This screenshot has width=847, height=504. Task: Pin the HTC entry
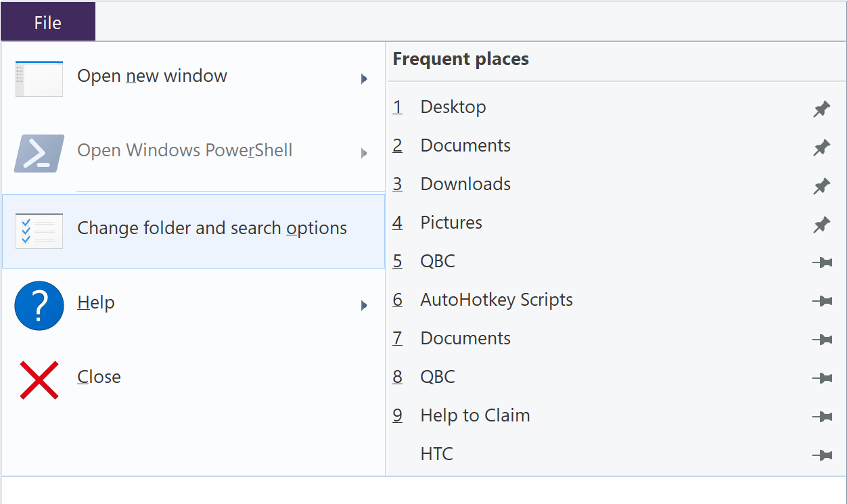(x=822, y=455)
